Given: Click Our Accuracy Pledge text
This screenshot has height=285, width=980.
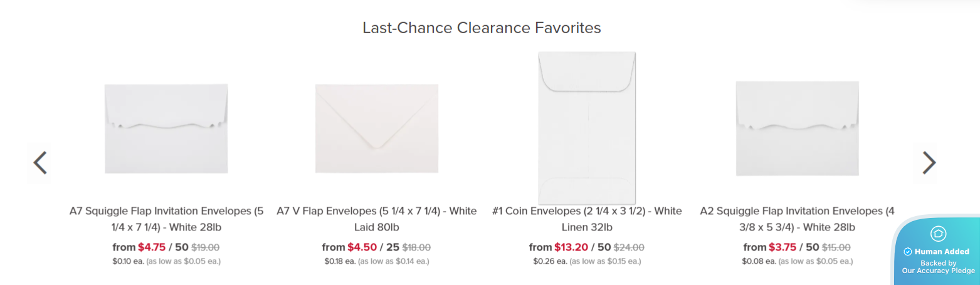Looking at the screenshot, I should click(x=938, y=271).
